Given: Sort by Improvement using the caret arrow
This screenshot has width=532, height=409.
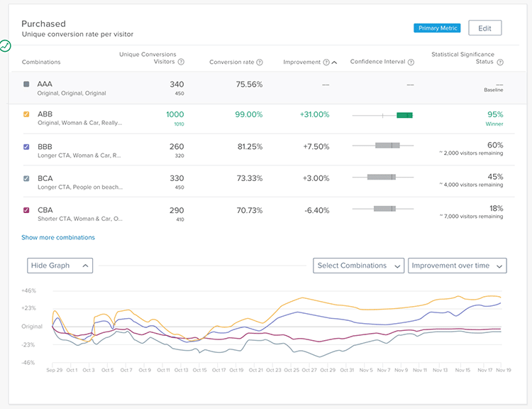Looking at the screenshot, I should pos(335,62).
